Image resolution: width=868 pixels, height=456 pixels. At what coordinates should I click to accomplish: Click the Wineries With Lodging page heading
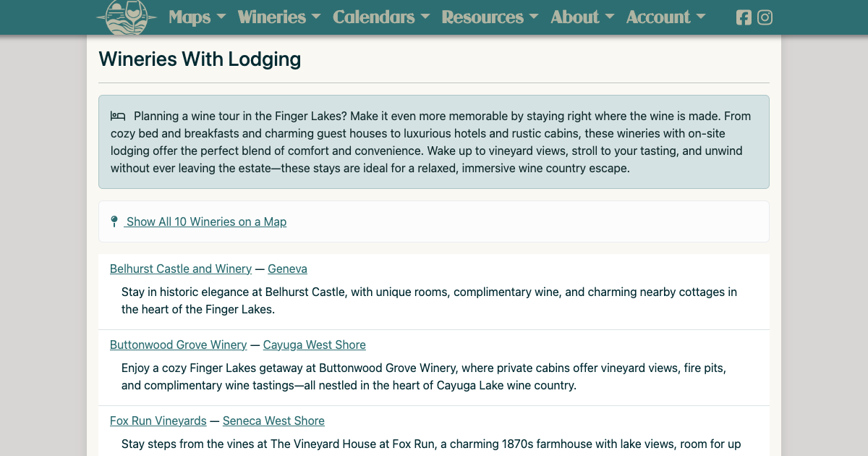click(x=200, y=59)
